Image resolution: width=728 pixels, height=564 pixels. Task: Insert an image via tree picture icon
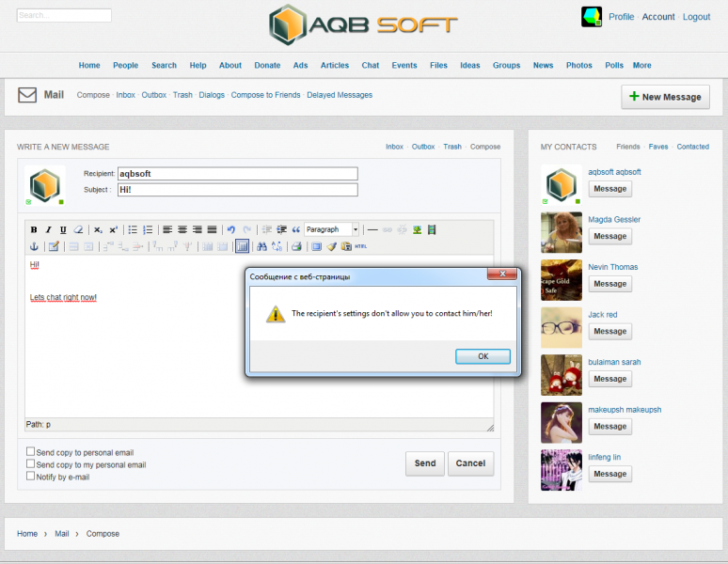[417, 229]
